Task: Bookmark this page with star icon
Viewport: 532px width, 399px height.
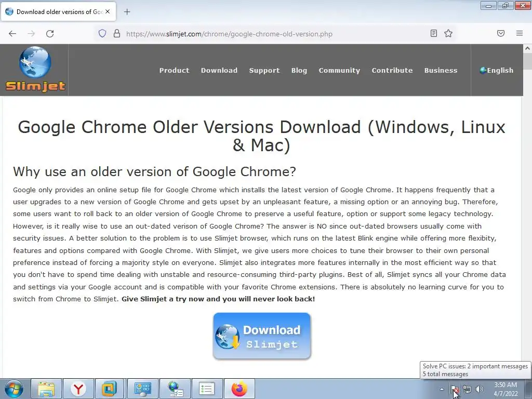Action: point(448,33)
